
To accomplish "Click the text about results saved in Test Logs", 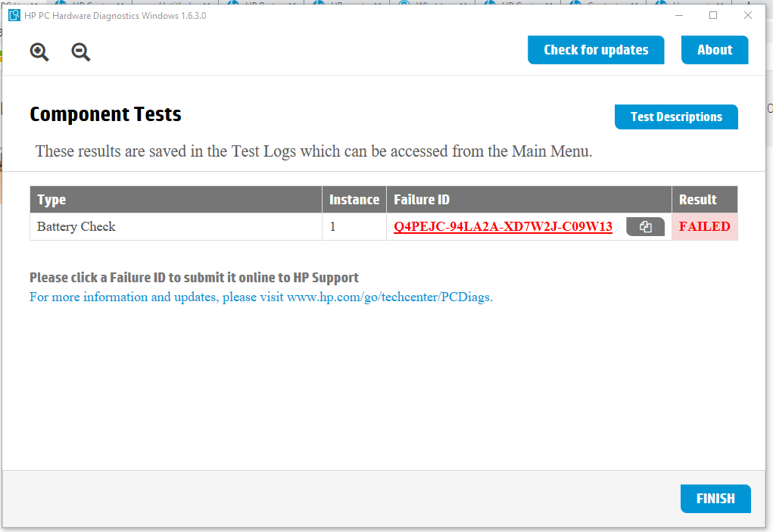I will (313, 151).
